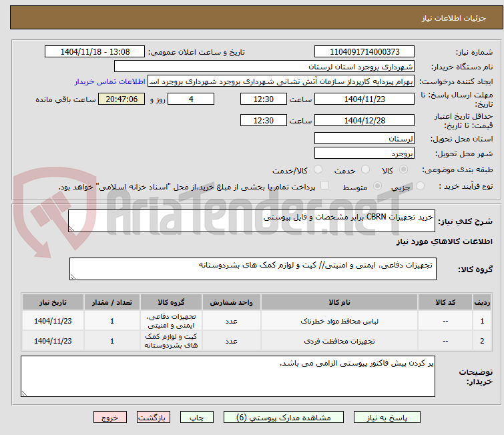Screen dimensions: 504x435
Task: Click the unit cell عدد in row 2
Action: [x=232, y=341]
